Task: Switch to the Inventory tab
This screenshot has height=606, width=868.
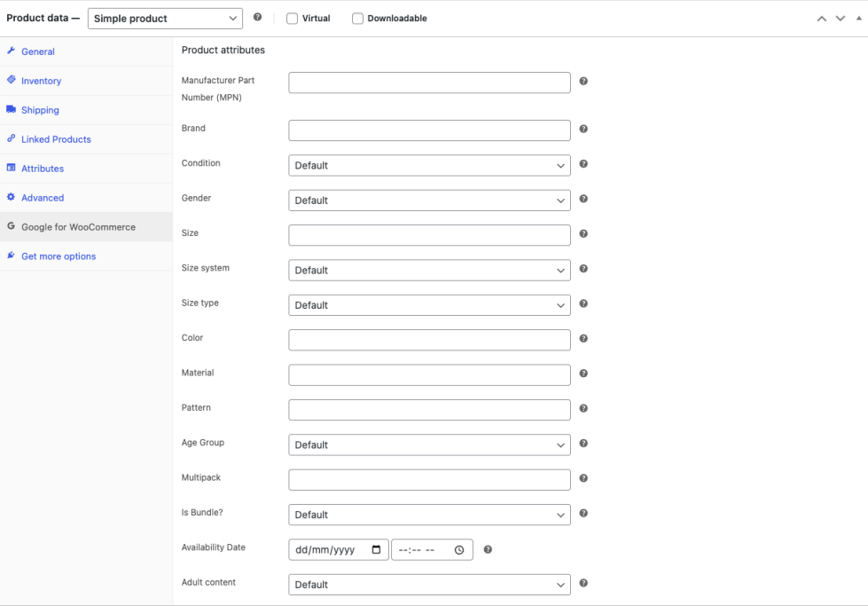Action: pyautogui.click(x=42, y=81)
